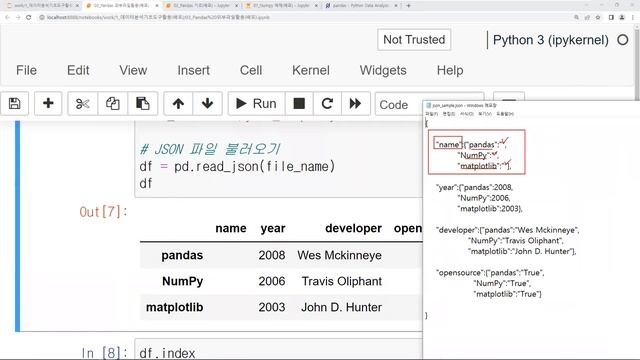640x360 pixels.
Task: Click the "opensource":{"pandas":"True" line in Notepad
Action: coord(490,272)
